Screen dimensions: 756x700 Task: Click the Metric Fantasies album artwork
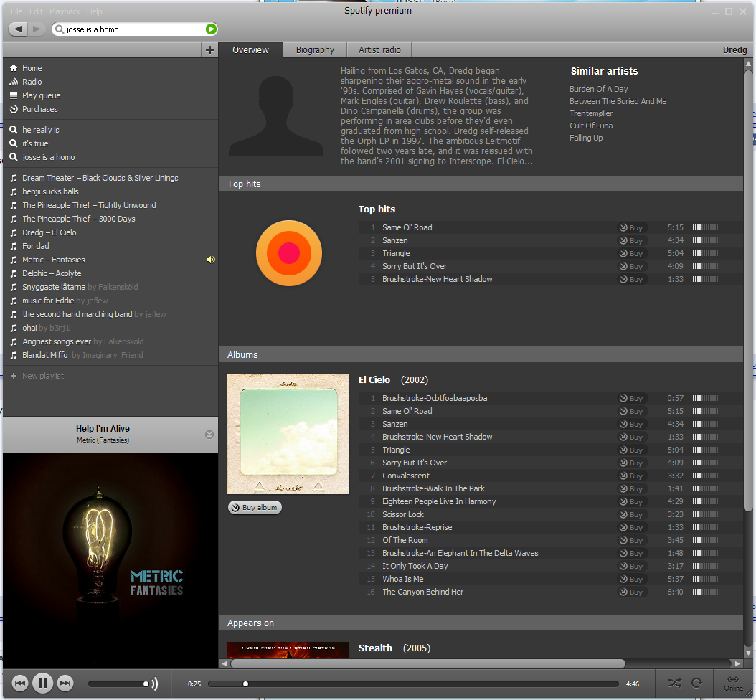pyautogui.click(x=110, y=559)
